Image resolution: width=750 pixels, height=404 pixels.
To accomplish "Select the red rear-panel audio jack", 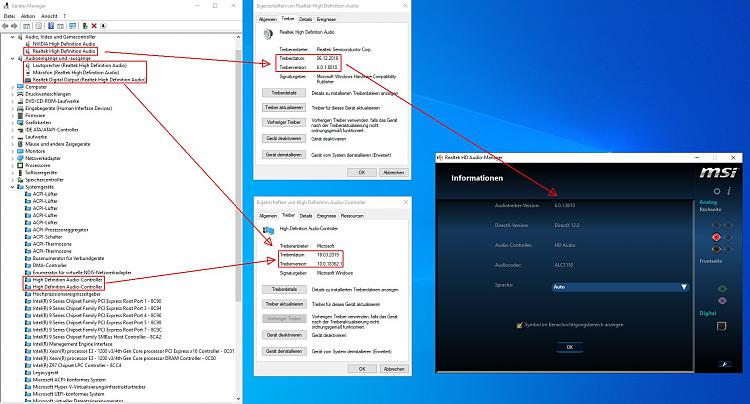I will [x=716, y=237].
